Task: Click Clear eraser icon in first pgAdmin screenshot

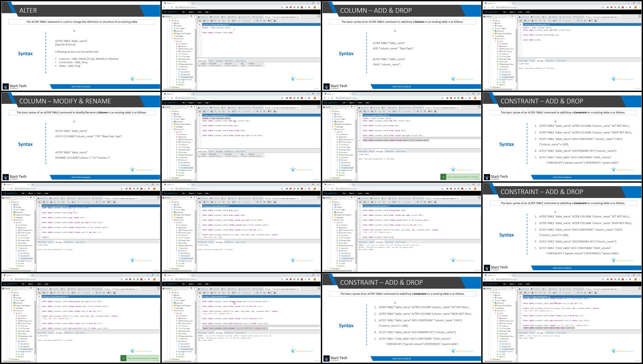Action: point(269,21)
